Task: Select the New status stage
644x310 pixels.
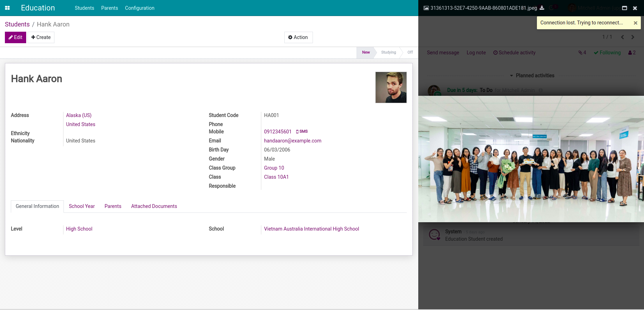Action: point(366,52)
